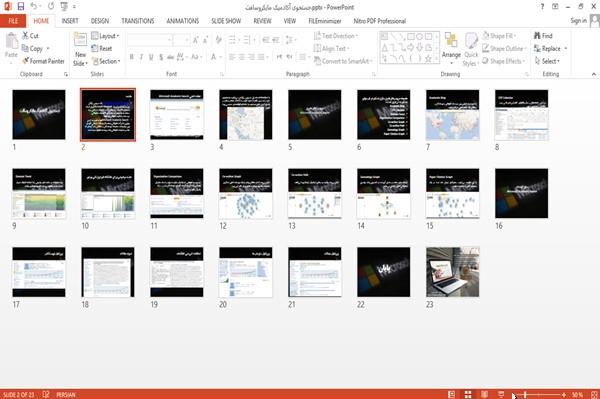Image resolution: width=600 pixels, height=399 pixels.
Task: Click Convert to SmartArt button
Action: coord(343,61)
